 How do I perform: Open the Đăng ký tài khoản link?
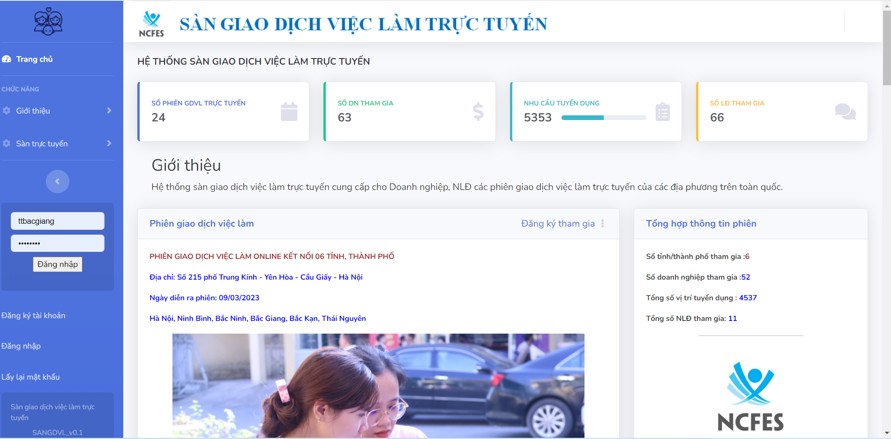34,315
